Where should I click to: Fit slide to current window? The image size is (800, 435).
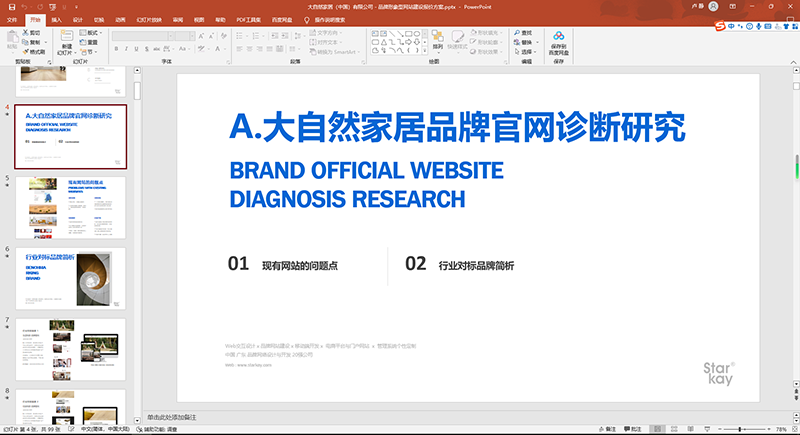pyautogui.click(x=793, y=429)
